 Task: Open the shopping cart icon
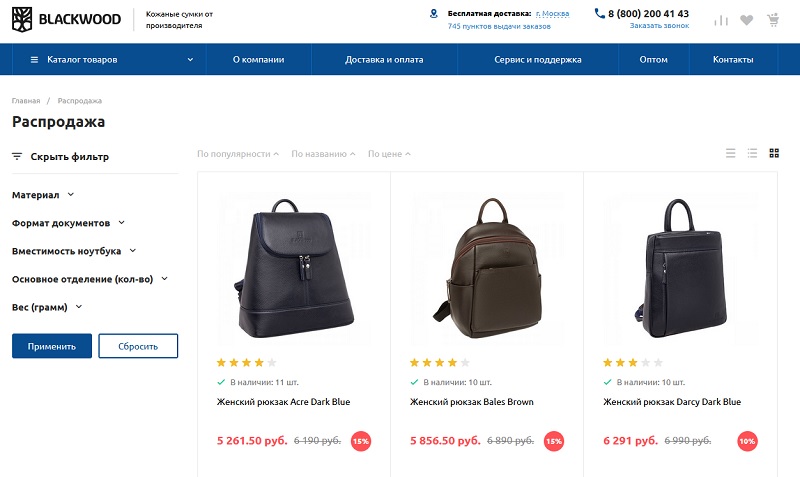point(773,20)
